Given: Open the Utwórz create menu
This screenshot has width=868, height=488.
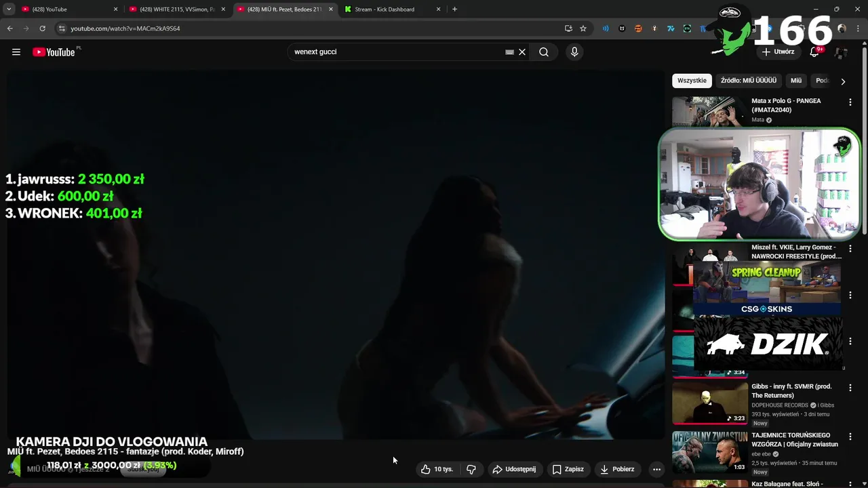Looking at the screenshot, I should pos(778,52).
